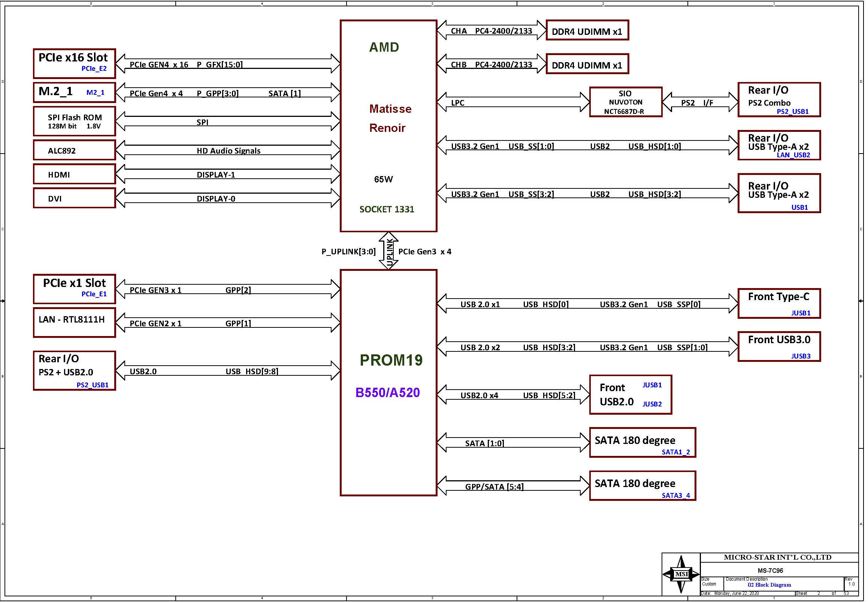Click the blue 'JUSB3' reference label
This screenshot has width=868, height=602.
[x=801, y=356]
